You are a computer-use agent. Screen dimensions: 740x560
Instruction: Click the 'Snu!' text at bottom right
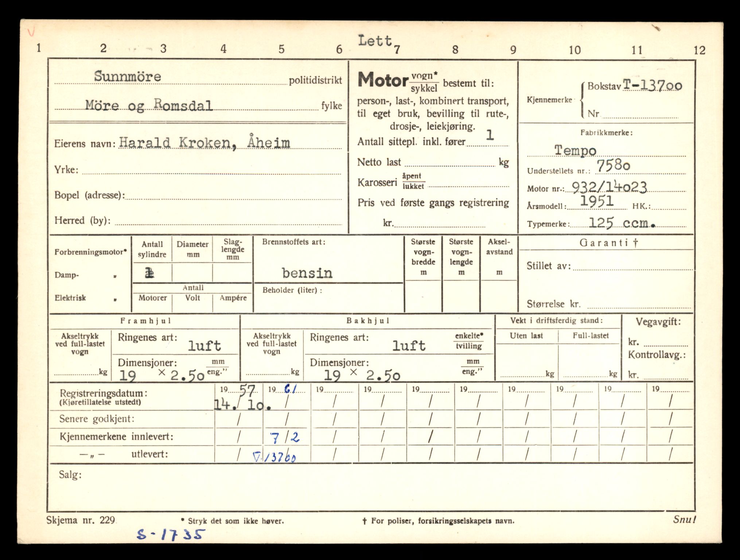(x=684, y=520)
